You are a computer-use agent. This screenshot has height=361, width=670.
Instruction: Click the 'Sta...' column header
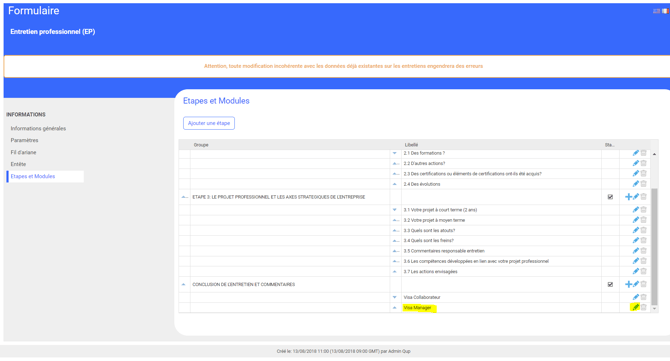[609, 145]
